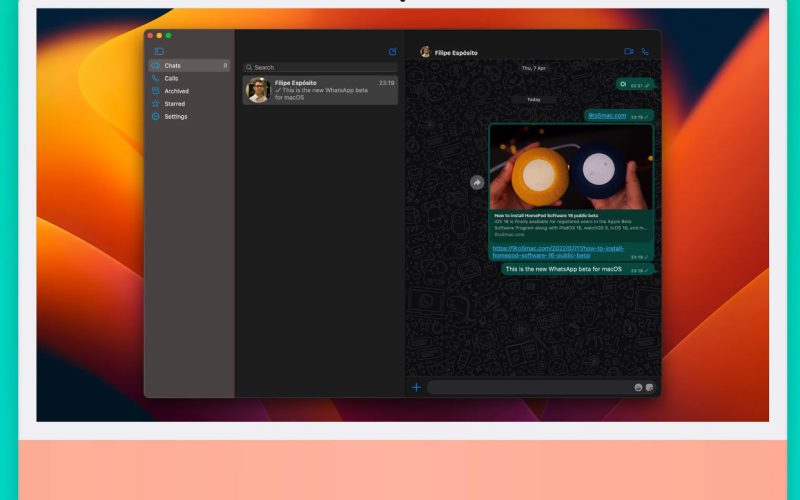Open the sticker picker in message bar
800x500 pixels.
pos(649,387)
